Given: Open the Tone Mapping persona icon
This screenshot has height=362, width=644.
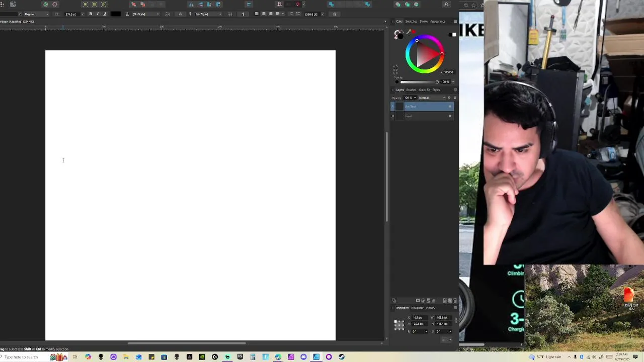Looking at the screenshot, I should coord(55,5).
